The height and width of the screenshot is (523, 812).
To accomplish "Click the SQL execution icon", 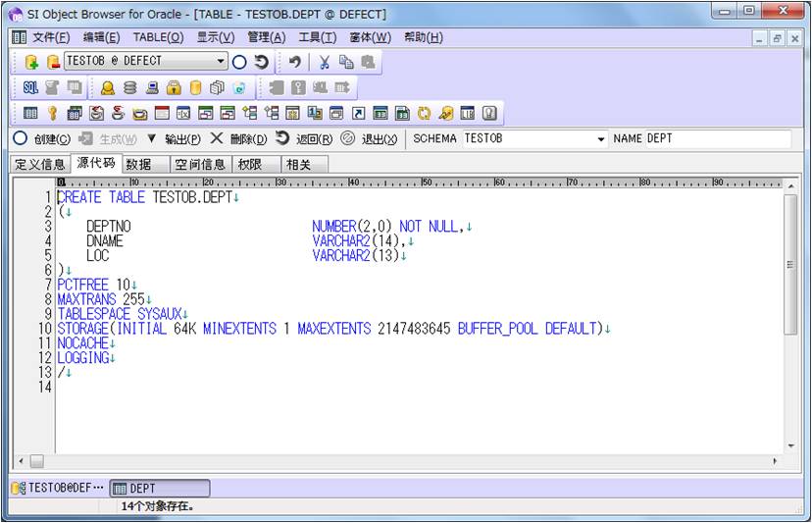I will click(30, 87).
